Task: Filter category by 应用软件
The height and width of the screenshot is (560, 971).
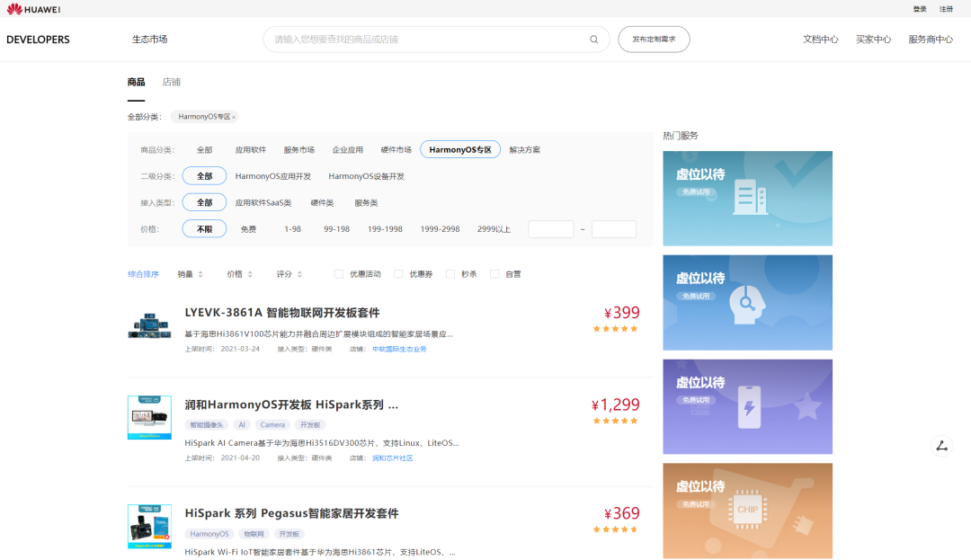Action: click(250, 150)
